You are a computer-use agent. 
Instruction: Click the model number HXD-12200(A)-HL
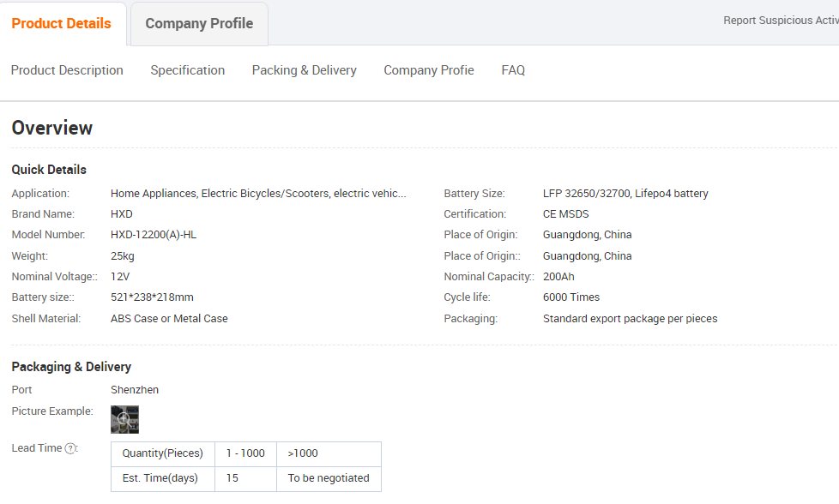point(154,235)
